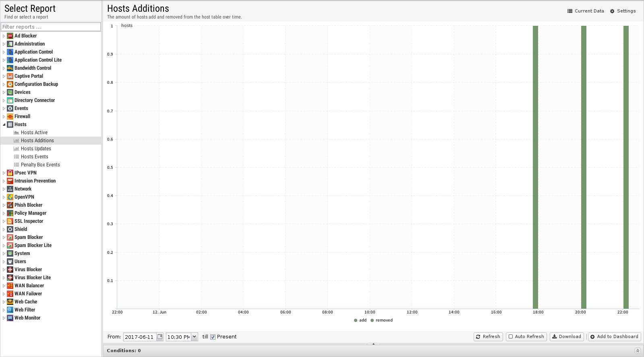Click the Refresh button
This screenshot has height=357, width=644.
click(488, 336)
